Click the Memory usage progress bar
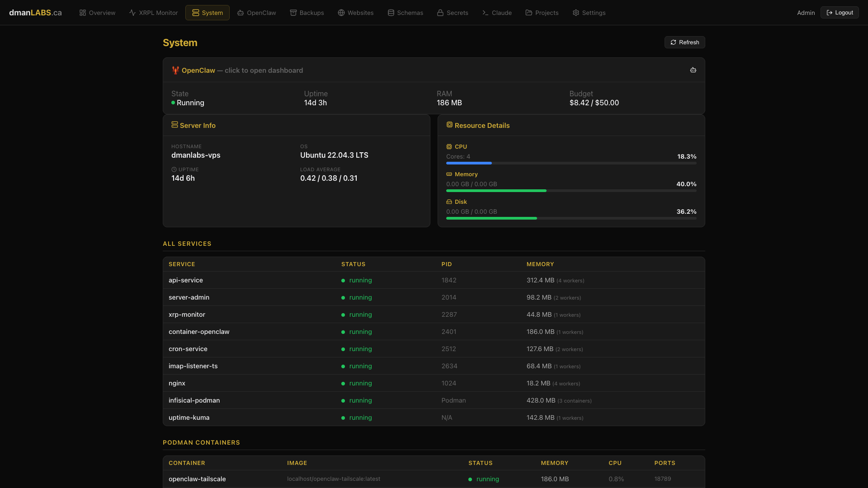868x488 pixels. [x=571, y=191]
